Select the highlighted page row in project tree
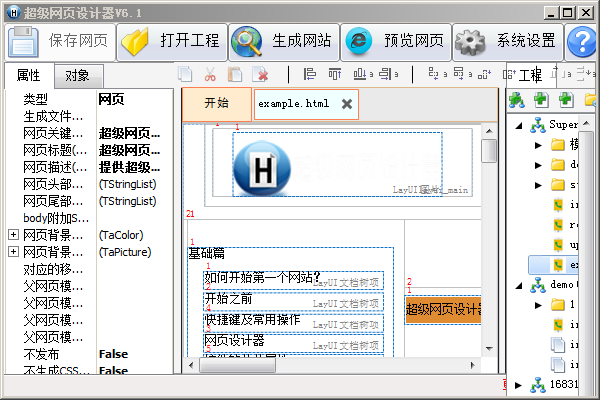The height and width of the screenshot is (400, 600). (553, 265)
